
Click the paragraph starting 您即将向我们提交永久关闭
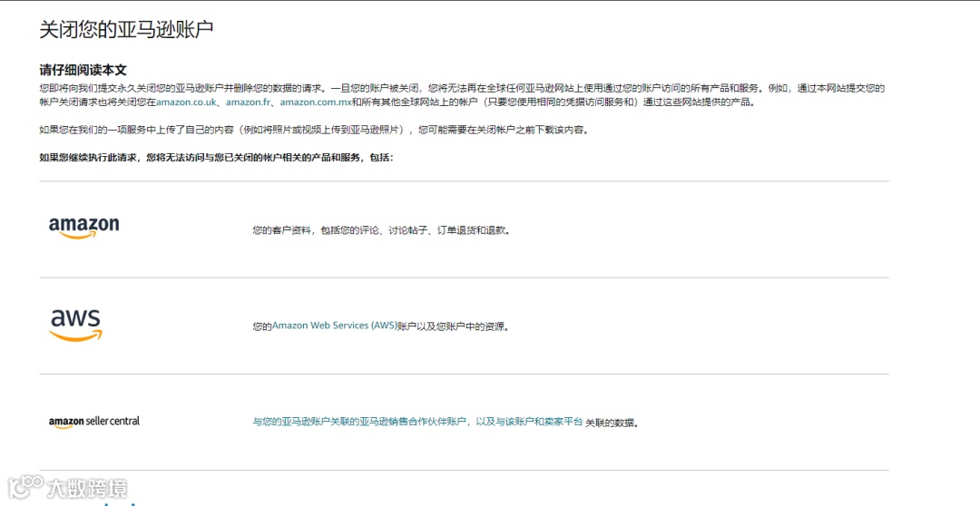coord(463,95)
